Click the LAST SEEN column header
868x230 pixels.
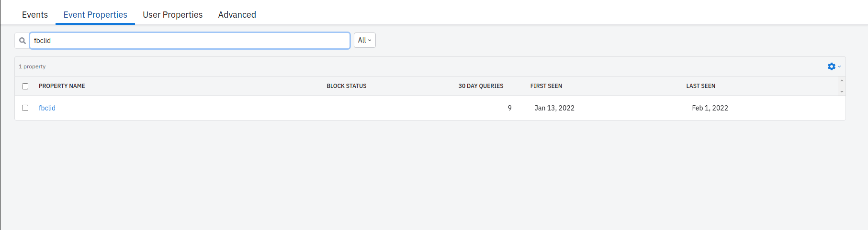700,86
